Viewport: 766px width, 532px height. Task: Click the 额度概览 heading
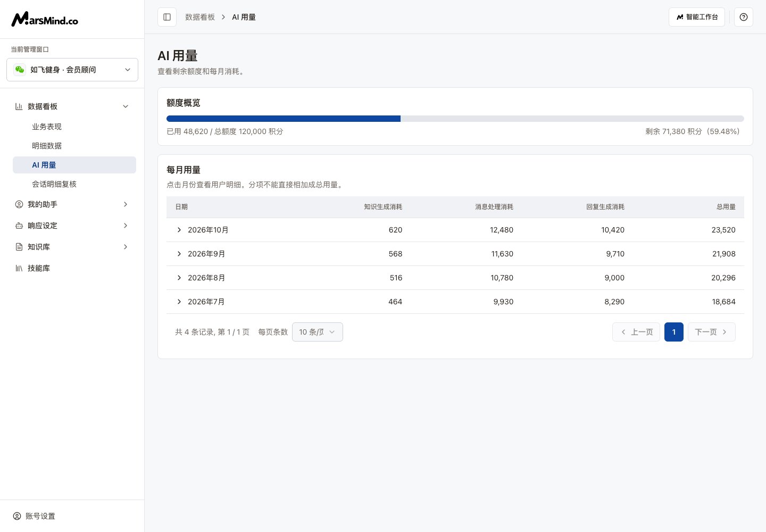(184, 103)
